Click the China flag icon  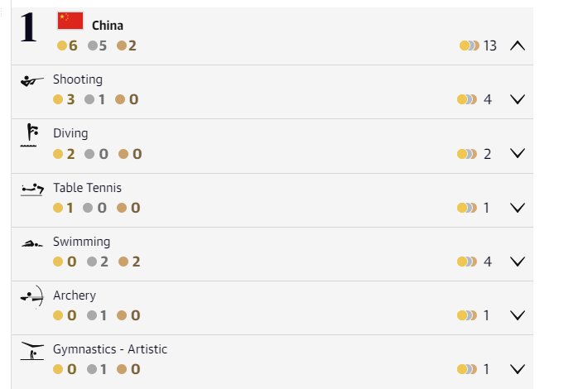pos(70,21)
